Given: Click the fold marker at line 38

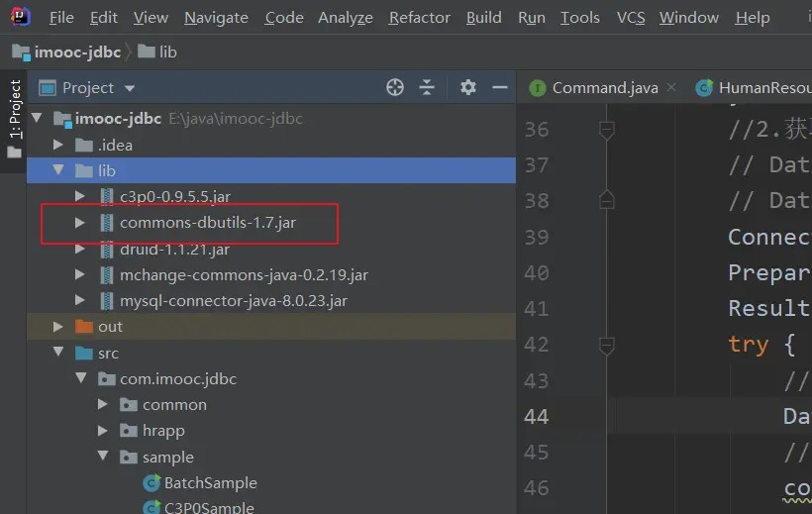Looking at the screenshot, I should coord(606,199).
